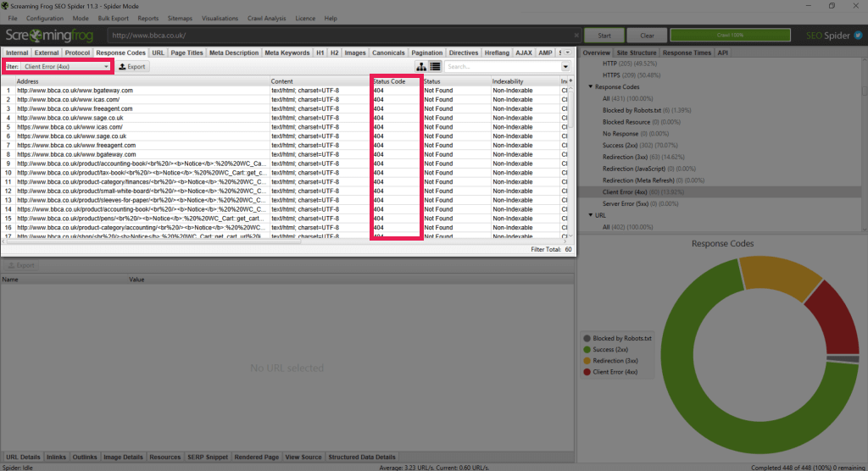This screenshot has width=868, height=471.
Task: Select Blocked by Robots.txt tree item
Action: coord(647,110)
